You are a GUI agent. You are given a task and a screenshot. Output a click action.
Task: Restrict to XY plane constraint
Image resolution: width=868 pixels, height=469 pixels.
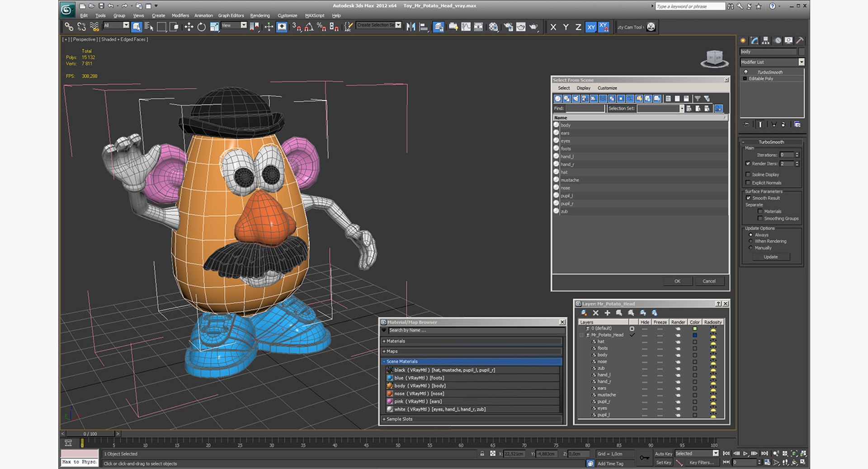pyautogui.click(x=591, y=27)
